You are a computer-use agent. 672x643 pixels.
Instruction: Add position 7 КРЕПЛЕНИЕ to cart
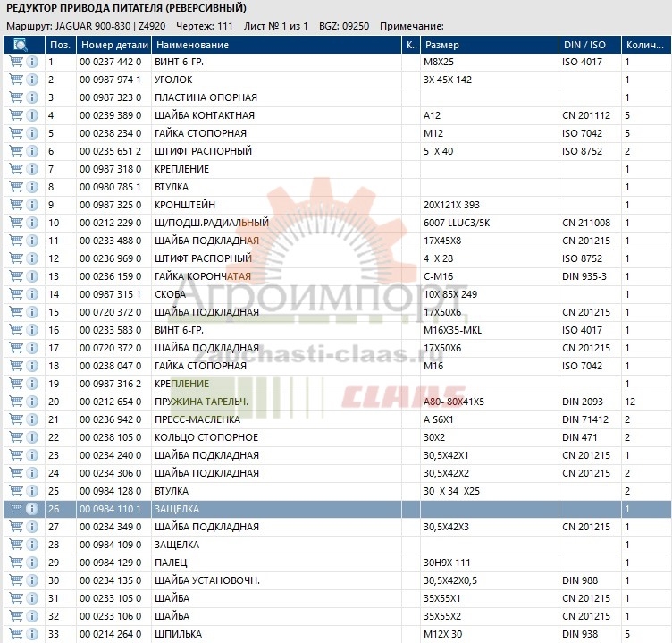[x=16, y=169]
